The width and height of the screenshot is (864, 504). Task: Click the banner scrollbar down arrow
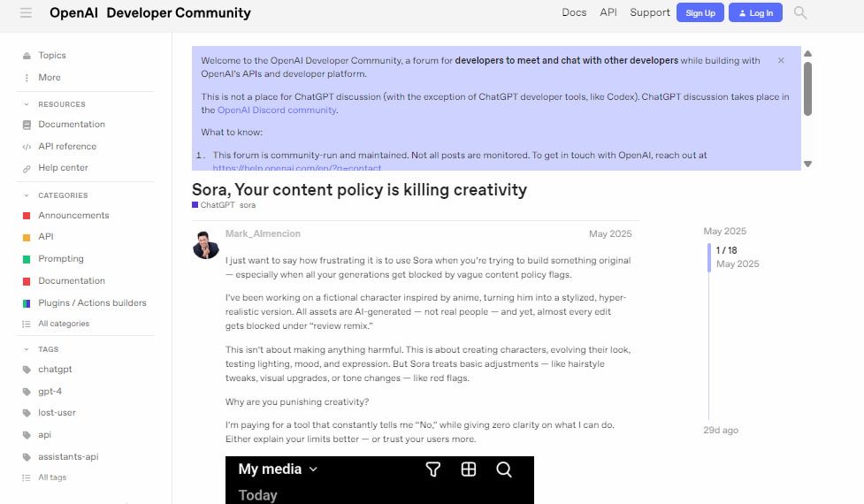(x=807, y=164)
